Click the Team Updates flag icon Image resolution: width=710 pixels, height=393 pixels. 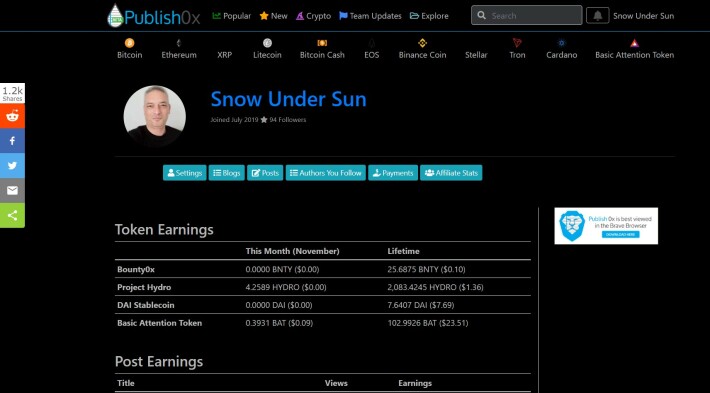(x=343, y=16)
